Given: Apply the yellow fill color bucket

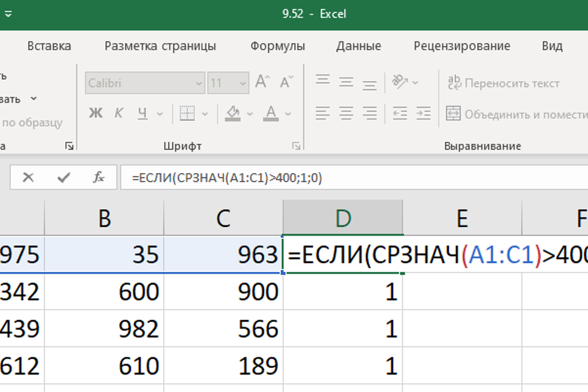Looking at the screenshot, I should pyautogui.click(x=233, y=113).
